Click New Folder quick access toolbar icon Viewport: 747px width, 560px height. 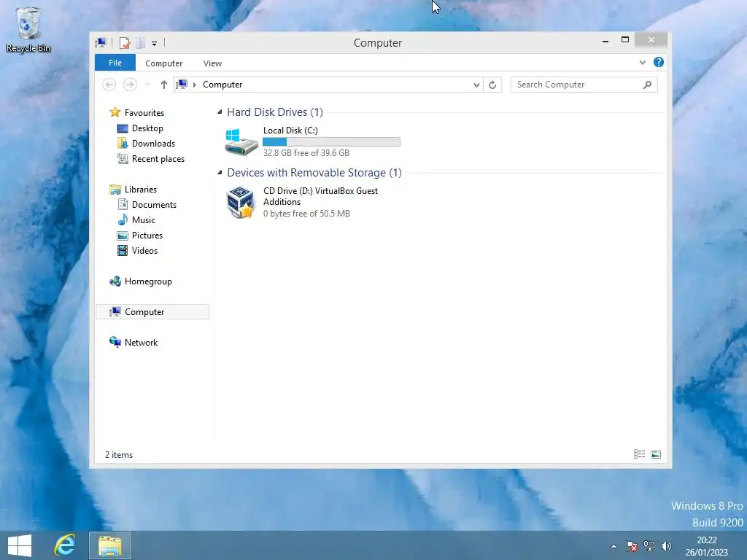140,43
